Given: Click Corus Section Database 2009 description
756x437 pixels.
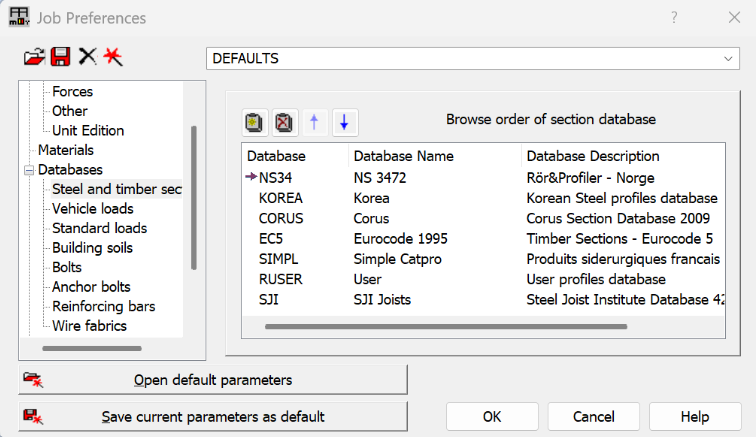Looking at the screenshot, I should [x=618, y=218].
